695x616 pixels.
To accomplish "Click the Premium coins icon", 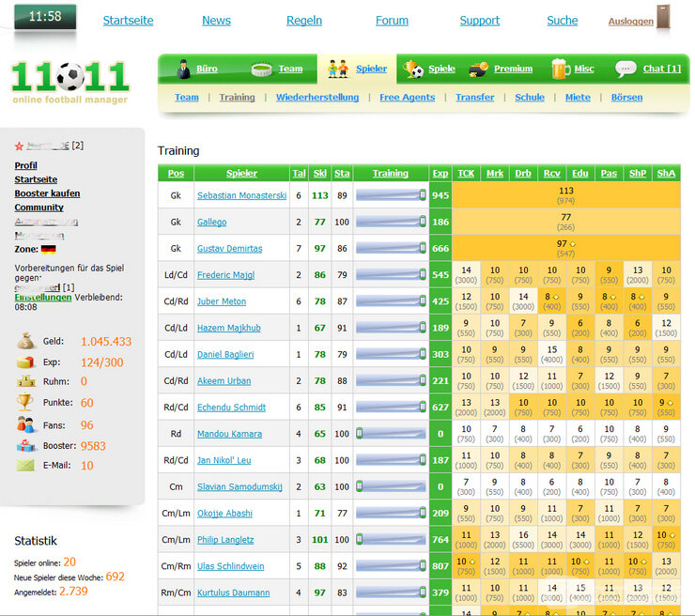I will tap(478, 69).
